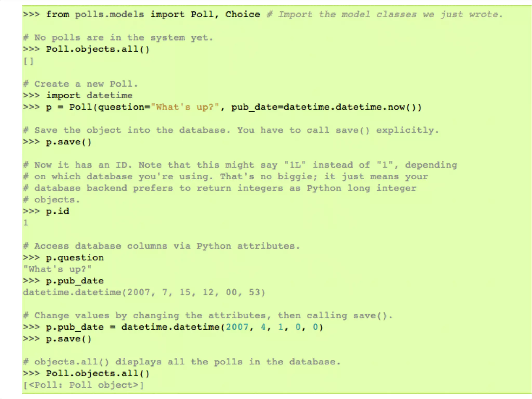
Task: Click the last Poll.objects.all() command
Action: click(x=98, y=373)
